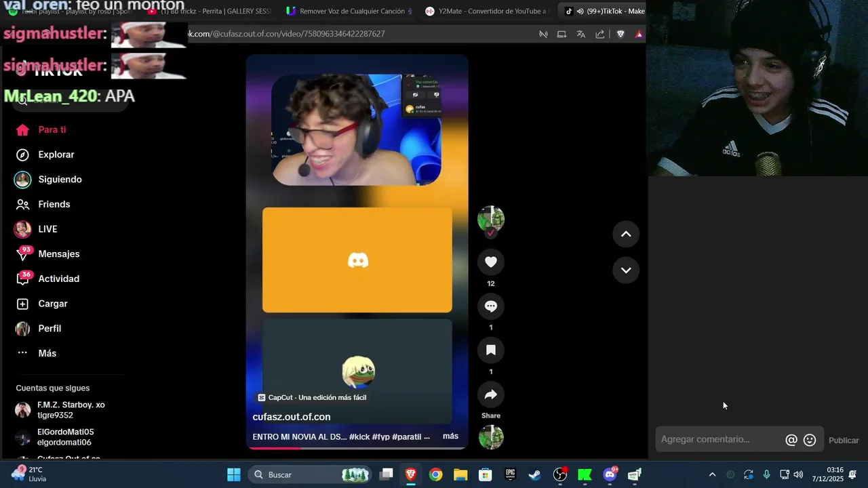Open Steam from the taskbar
Image resolution: width=868 pixels, height=488 pixels.
pyautogui.click(x=535, y=474)
